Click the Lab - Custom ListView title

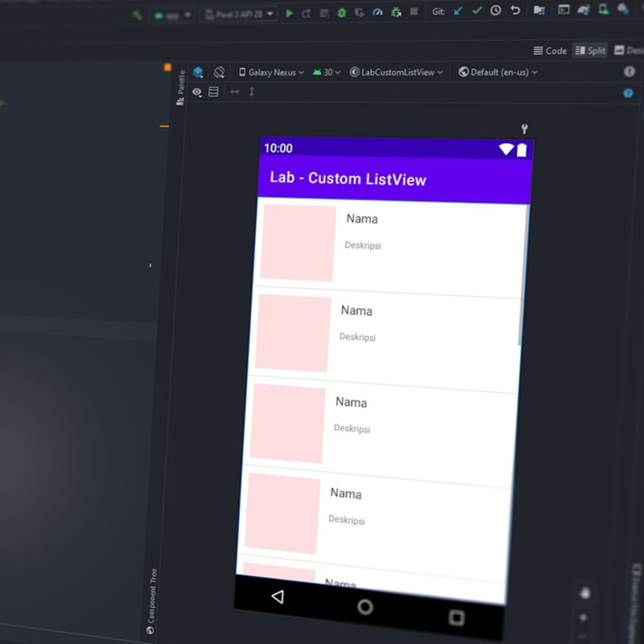348,178
